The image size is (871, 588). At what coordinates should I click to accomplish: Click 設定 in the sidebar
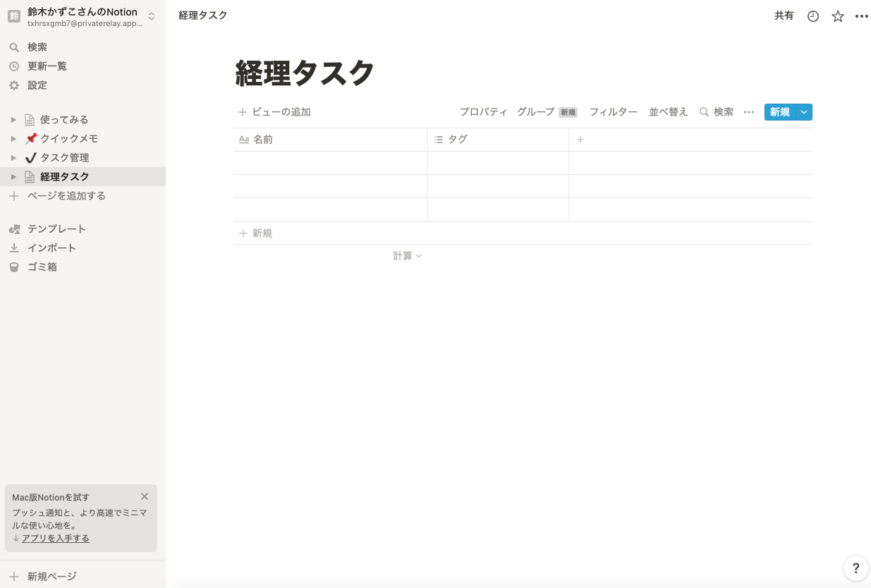(37, 85)
